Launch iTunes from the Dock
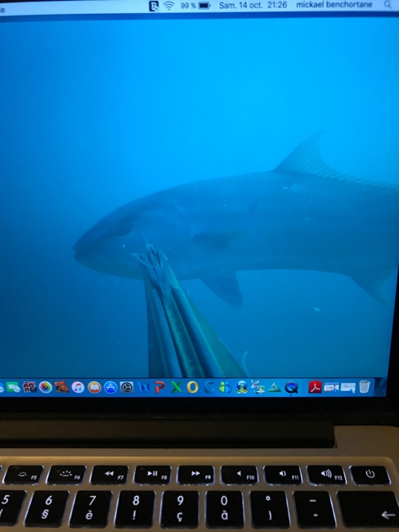This screenshot has width=399, height=532. [x=78, y=387]
